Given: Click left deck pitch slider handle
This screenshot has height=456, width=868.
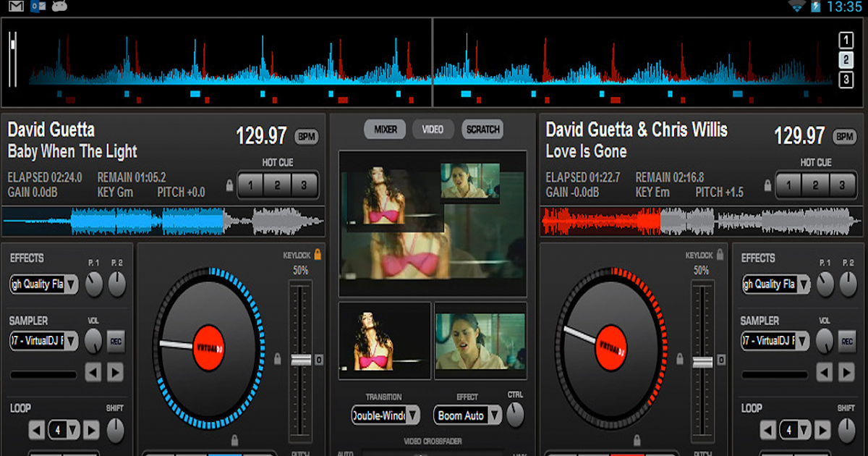Looking at the screenshot, I should [301, 360].
